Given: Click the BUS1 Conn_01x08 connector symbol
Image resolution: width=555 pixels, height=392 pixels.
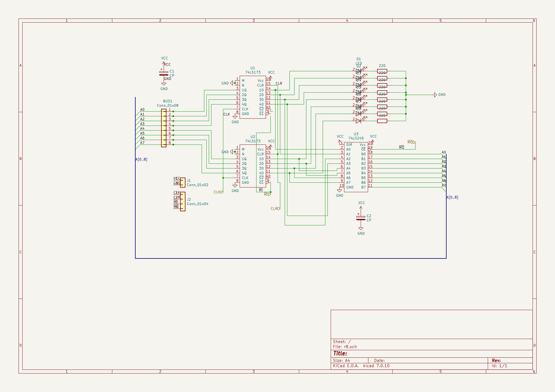Looking at the screenshot, I should point(164,128).
